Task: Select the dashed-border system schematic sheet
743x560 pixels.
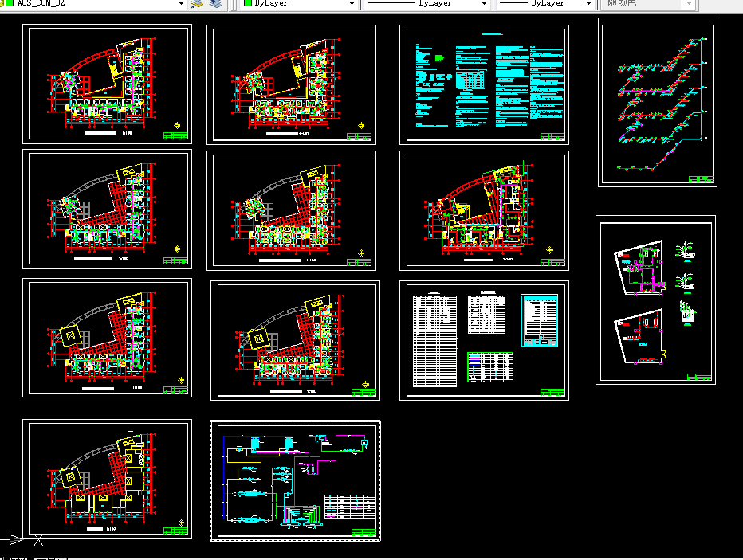Action: (x=295, y=480)
